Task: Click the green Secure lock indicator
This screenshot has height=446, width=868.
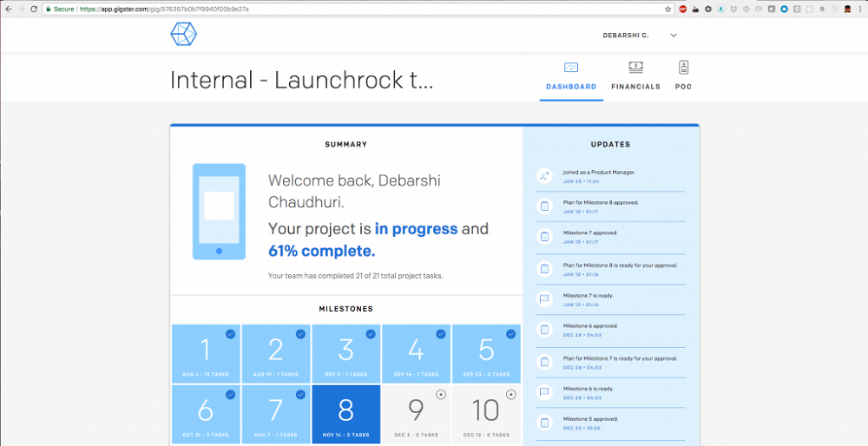Action: [60, 10]
